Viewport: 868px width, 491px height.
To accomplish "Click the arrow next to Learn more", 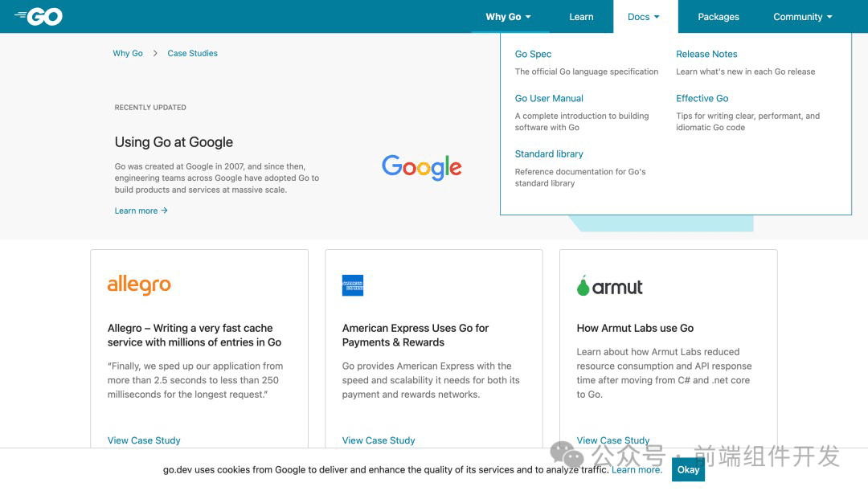I will [x=165, y=211].
